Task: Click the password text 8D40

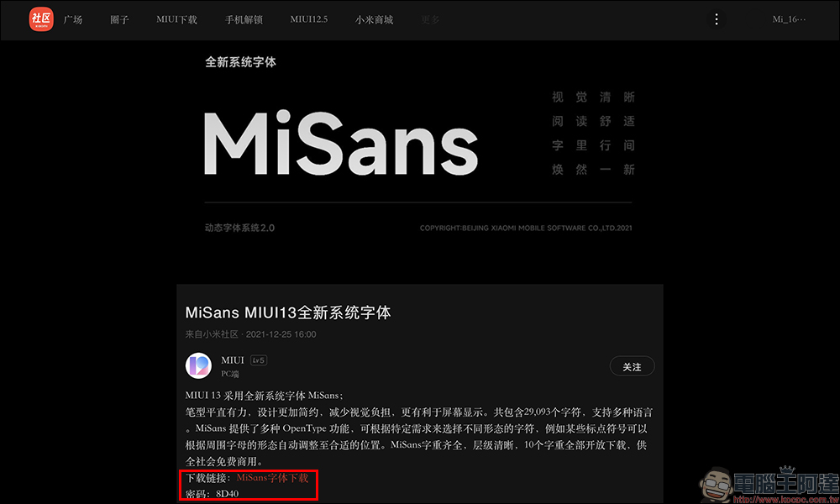Action: pos(227,493)
